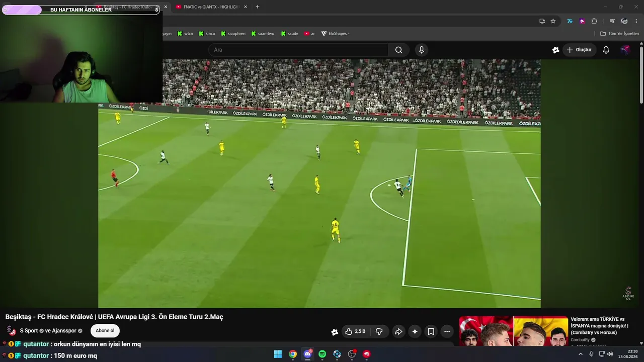Screen dimensions: 644x362
Task: Open Chrome media controls icon
Action: [x=612, y=21]
